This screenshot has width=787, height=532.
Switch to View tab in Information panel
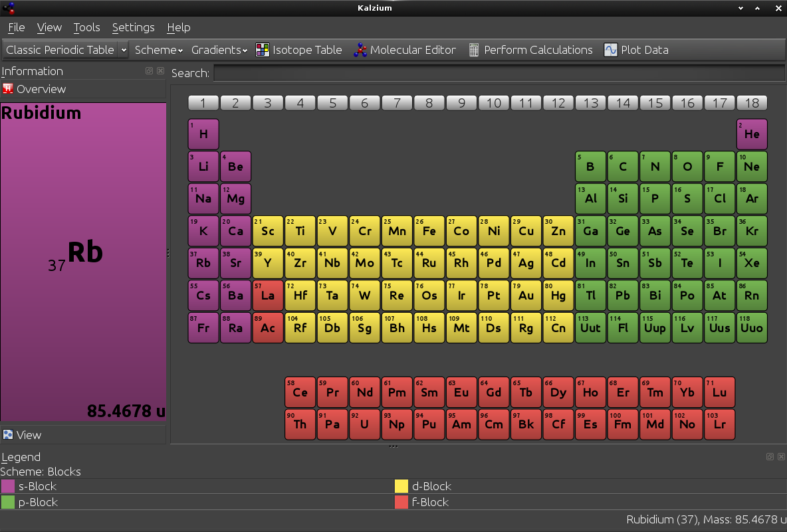pos(29,435)
